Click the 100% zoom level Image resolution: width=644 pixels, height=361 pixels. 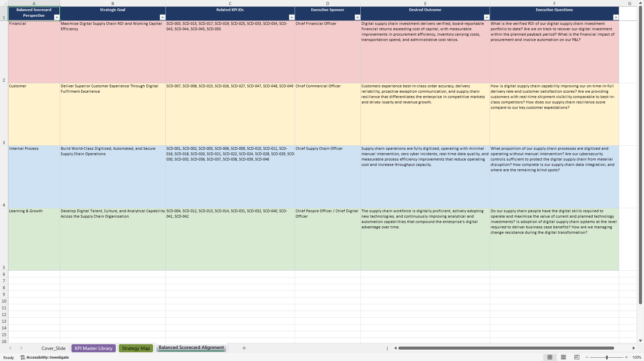pos(637,357)
